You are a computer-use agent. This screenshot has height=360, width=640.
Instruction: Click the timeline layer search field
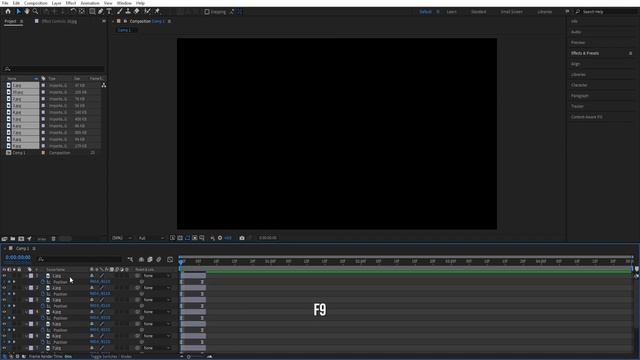[x=80, y=259]
